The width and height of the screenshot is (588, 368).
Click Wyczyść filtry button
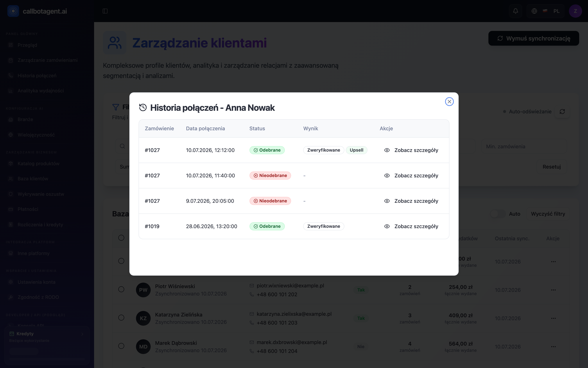click(x=548, y=214)
